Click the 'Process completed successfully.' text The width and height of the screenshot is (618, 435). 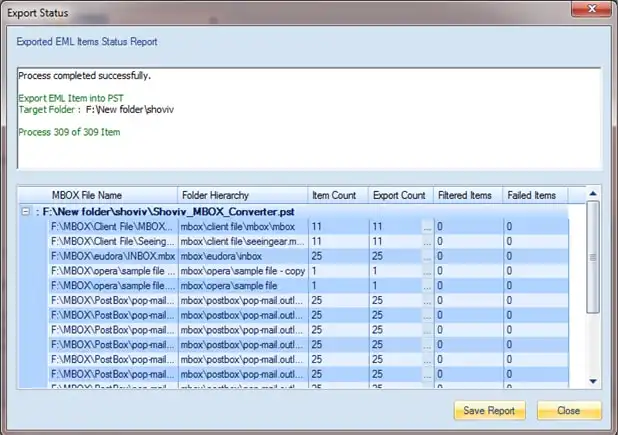(x=84, y=76)
